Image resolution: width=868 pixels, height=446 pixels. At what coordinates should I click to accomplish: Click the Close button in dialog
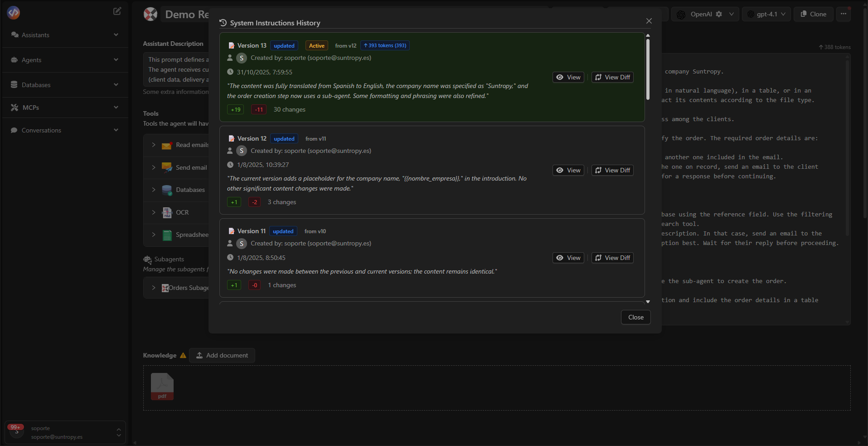pyautogui.click(x=636, y=317)
